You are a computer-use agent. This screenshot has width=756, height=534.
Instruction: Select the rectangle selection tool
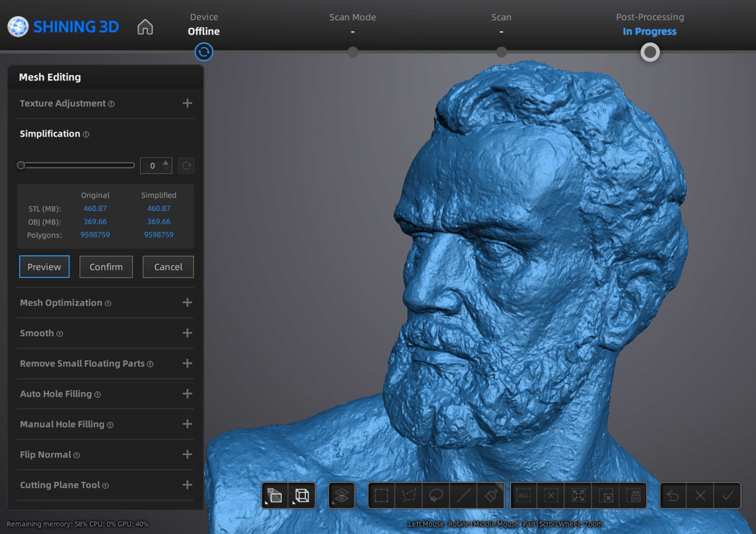(x=381, y=495)
